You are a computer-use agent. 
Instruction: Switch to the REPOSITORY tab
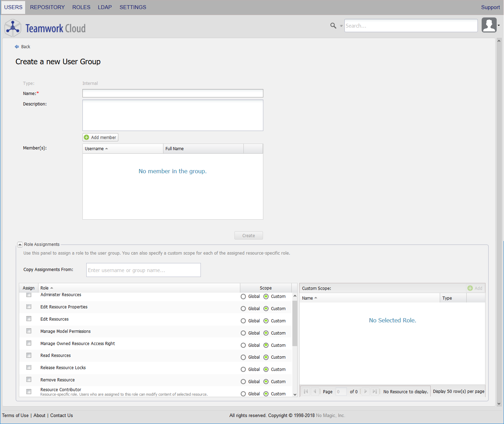[x=47, y=7]
